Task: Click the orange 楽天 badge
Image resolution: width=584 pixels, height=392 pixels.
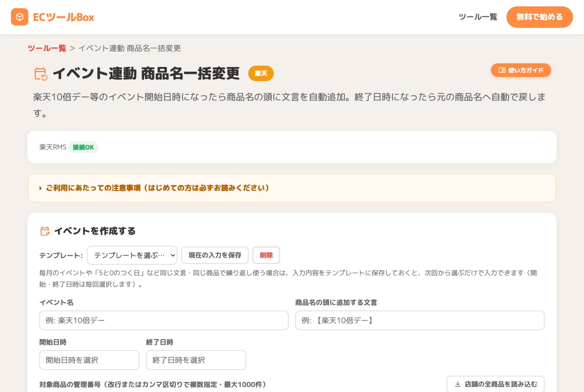Action: (261, 73)
